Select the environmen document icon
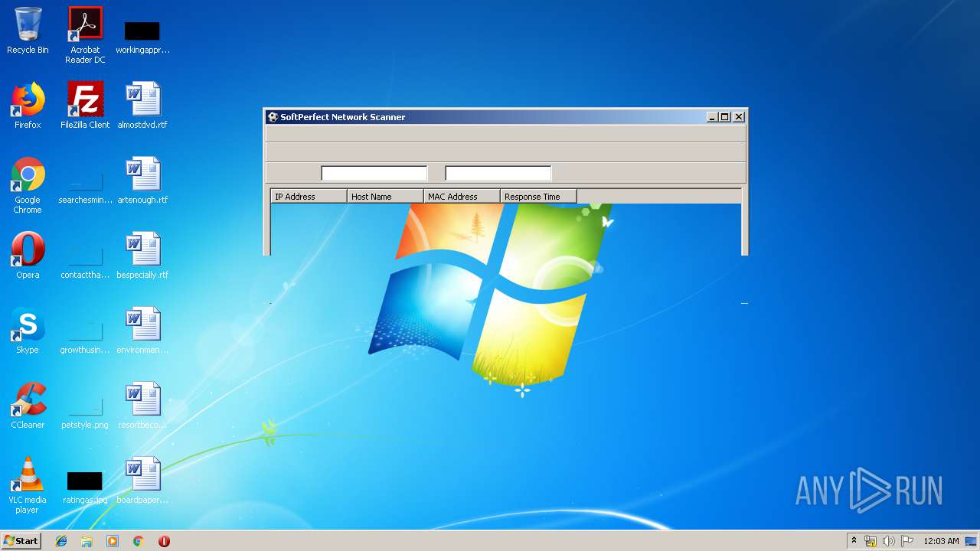This screenshot has width=980, height=551. click(142, 331)
